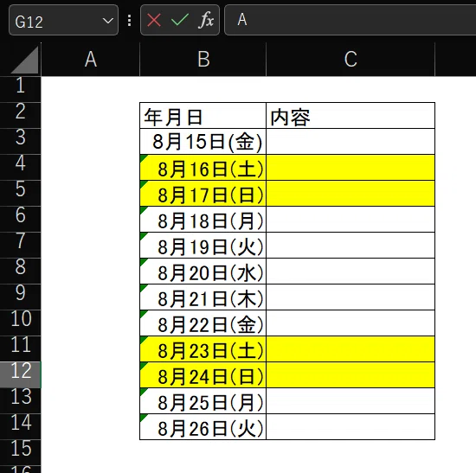
Task: Select cell 8月19日(火)
Action: (x=203, y=245)
